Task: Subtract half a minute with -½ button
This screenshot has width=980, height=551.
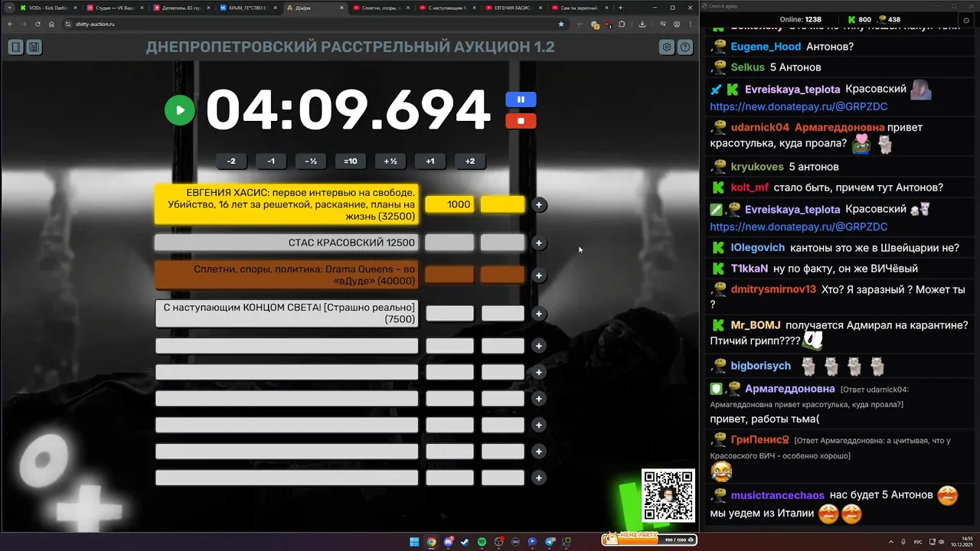Action: click(x=311, y=161)
